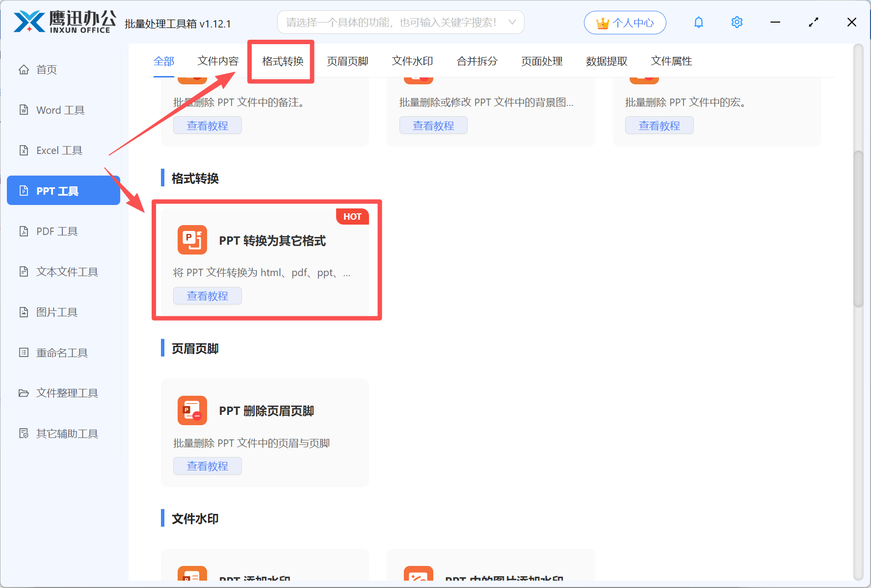Switch to the 全部 tab
871x588 pixels.
164,61
